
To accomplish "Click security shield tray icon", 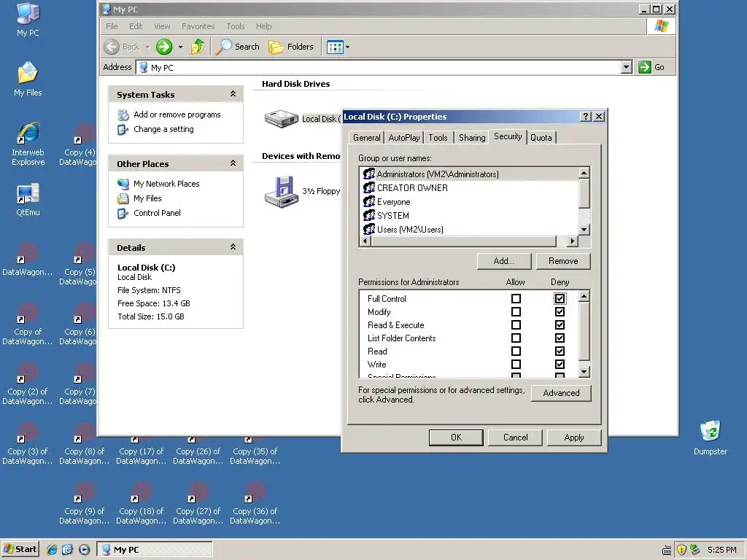I will (x=682, y=550).
